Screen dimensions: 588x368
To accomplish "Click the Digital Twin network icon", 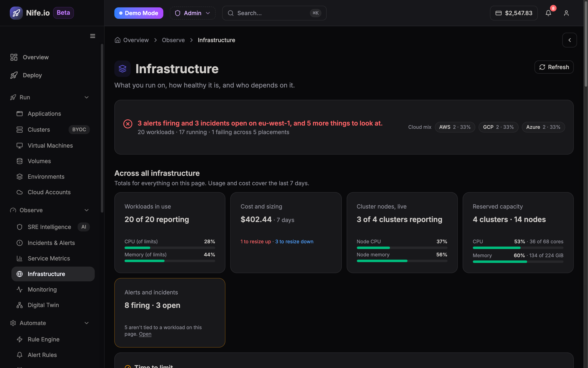I will (x=19, y=305).
